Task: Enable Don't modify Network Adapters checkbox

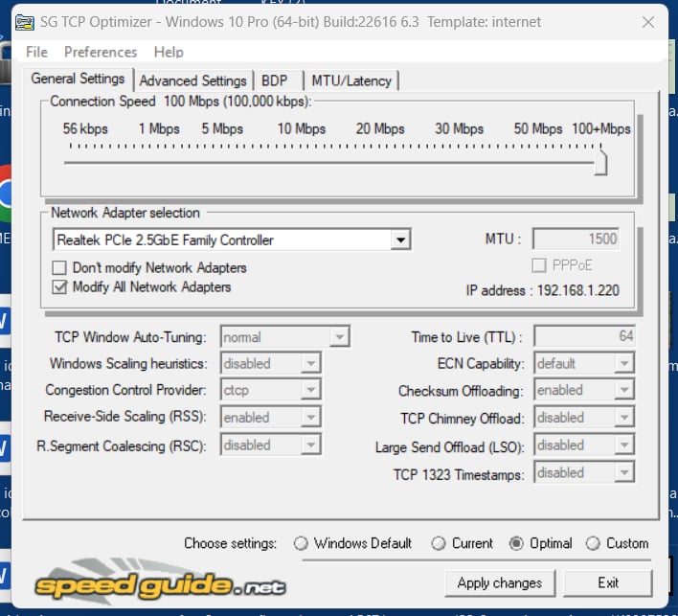Action: (x=60, y=268)
